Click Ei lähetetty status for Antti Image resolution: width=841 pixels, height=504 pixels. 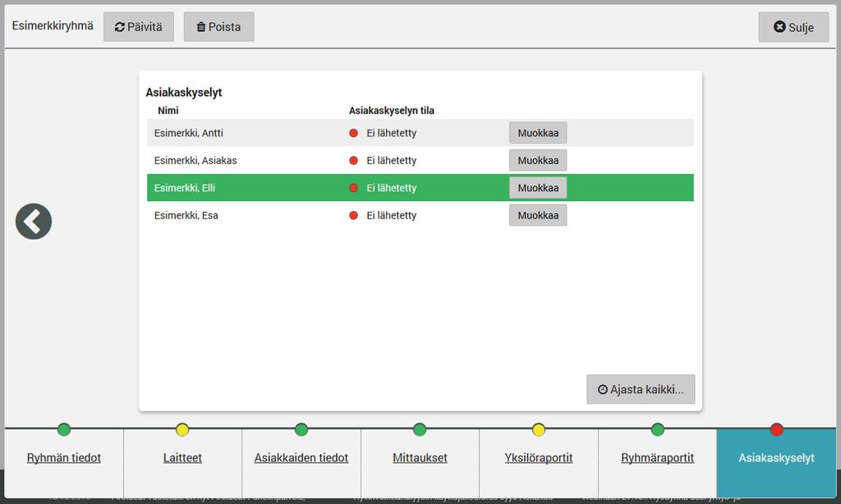tap(391, 133)
